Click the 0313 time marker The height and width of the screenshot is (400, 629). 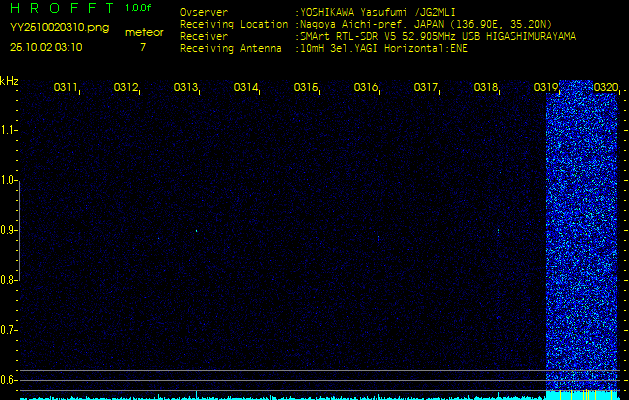185,87
